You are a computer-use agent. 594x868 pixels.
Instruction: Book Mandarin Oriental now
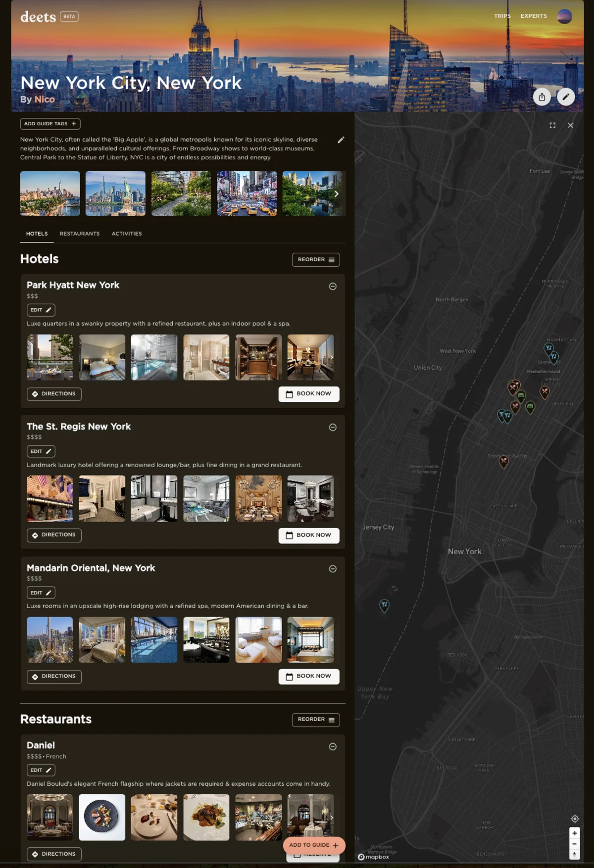point(309,676)
